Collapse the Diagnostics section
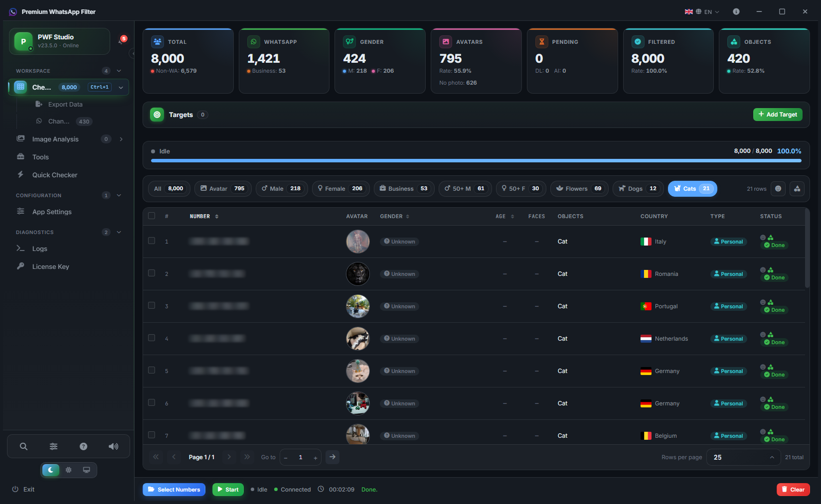 (x=119, y=232)
